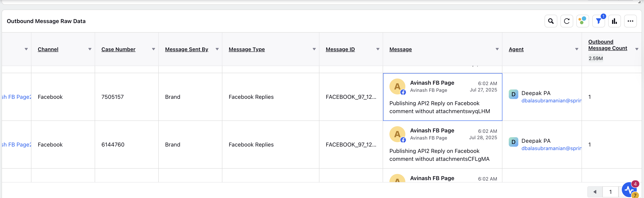
Task: Sort by the Case Number column header
Action: [x=118, y=49]
